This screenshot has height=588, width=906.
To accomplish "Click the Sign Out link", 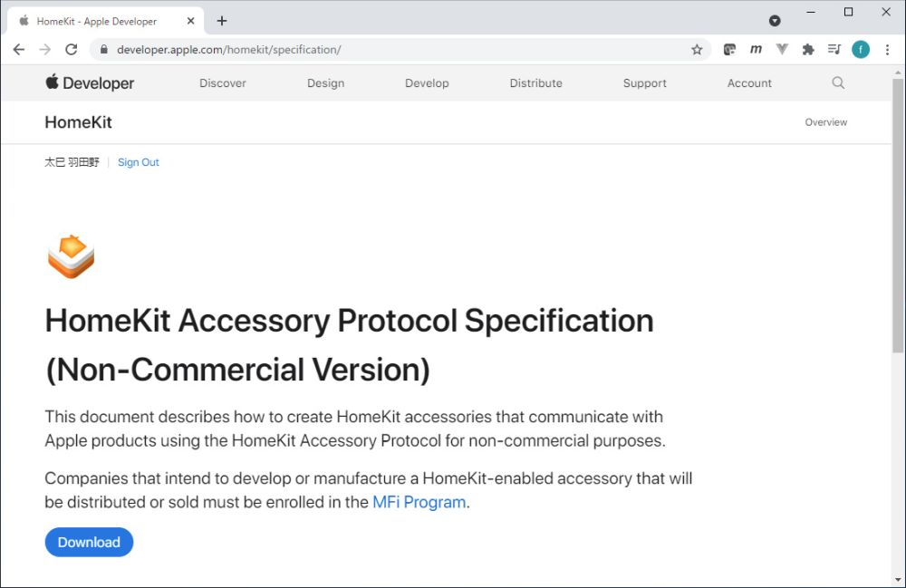I will click(x=138, y=162).
